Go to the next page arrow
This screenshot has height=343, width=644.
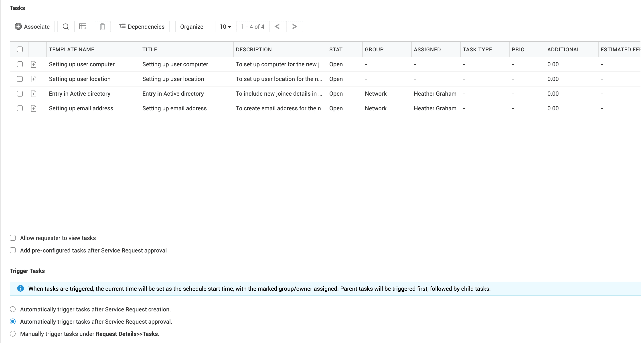[x=294, y=26]
